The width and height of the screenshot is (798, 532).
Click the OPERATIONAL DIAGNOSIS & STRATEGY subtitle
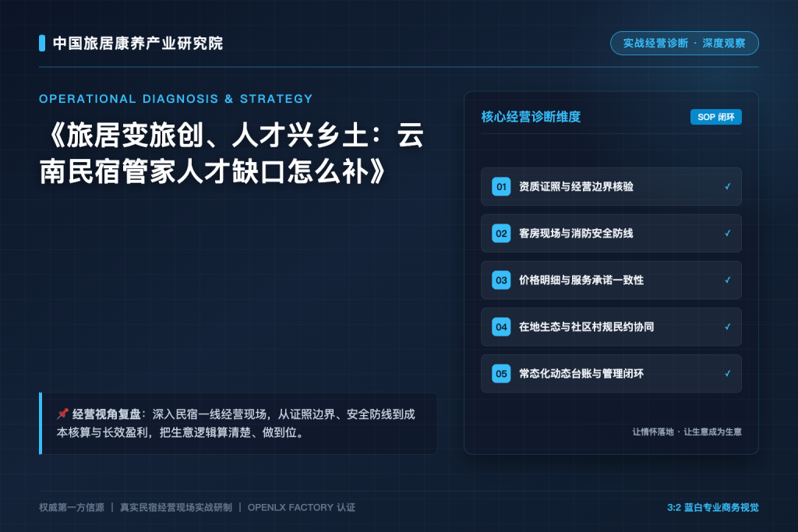point(176,99)
